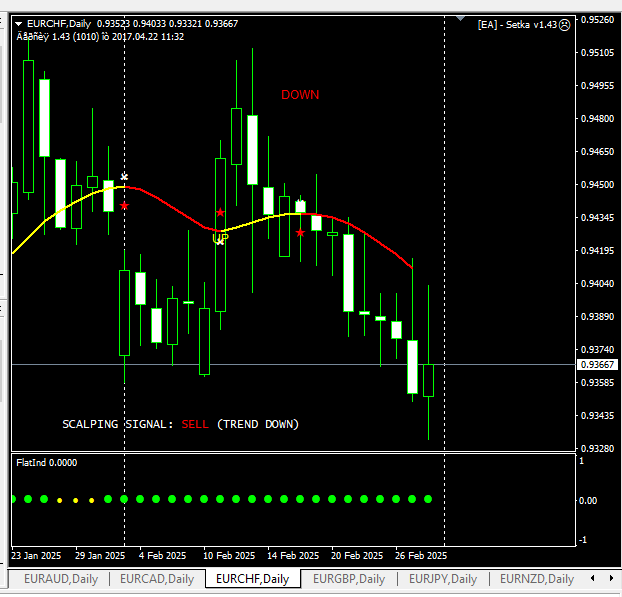
Task: Click the 10 Feb 2025 date label
Action: click(x=229, y=556)
